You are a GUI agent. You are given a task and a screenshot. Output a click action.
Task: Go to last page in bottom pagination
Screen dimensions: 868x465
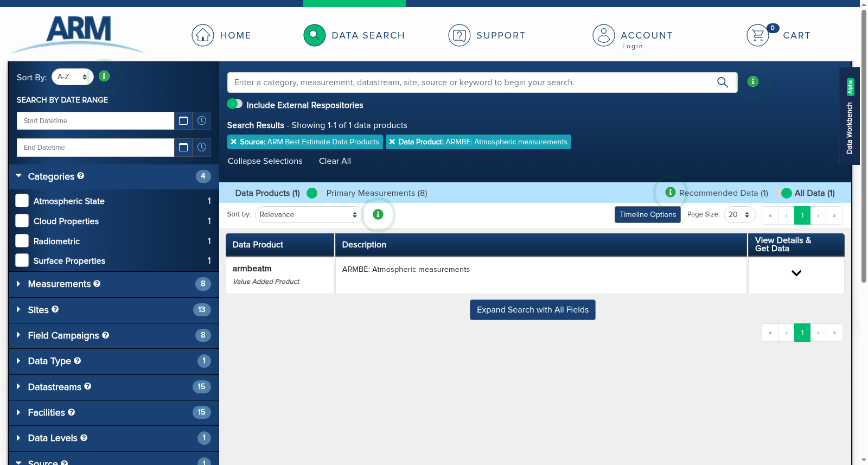click(834, 333)
